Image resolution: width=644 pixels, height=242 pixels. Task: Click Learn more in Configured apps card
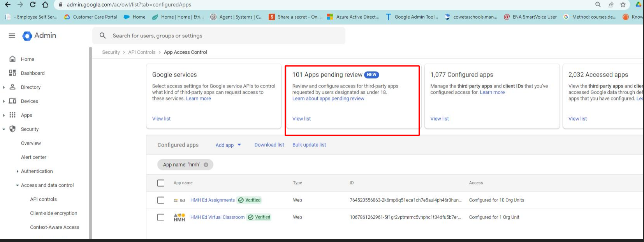click(492, 92)
